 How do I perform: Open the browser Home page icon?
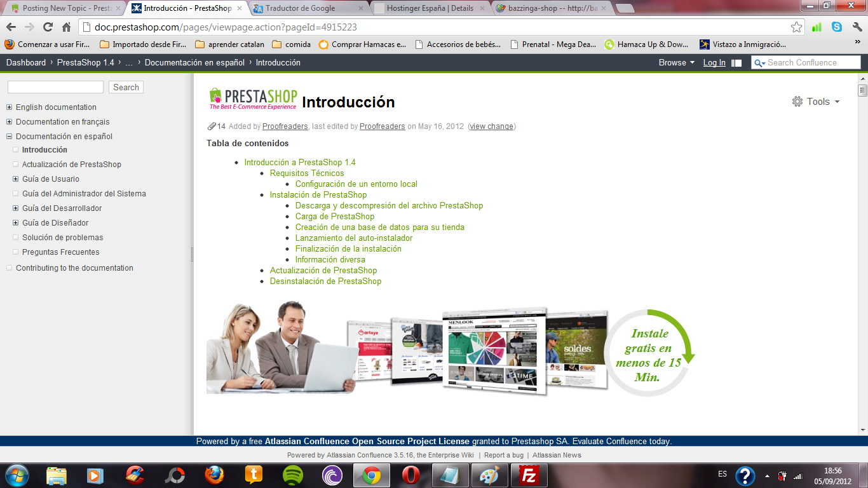tap(66, 27)
